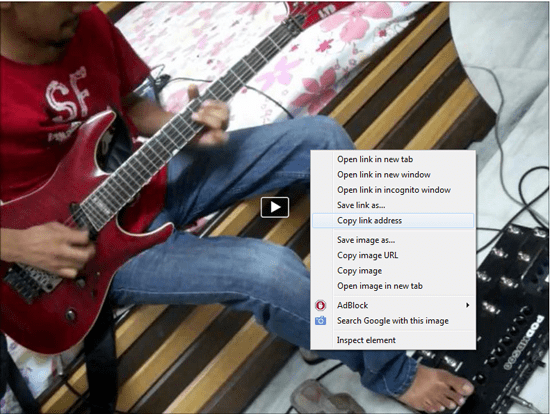Image resolution: width=550 pixels, height=414 pixels.
Task: Search Google with this image
Action: [x=393, y=321]
